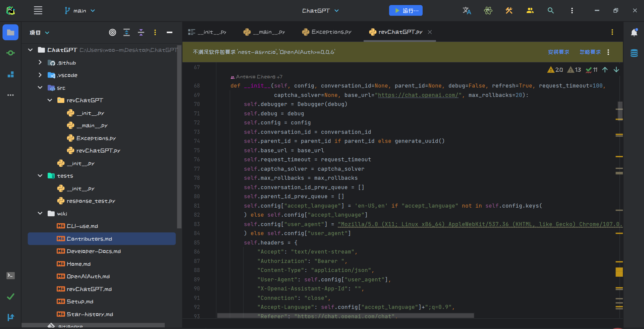
Task: Click the search everywhere magnifier
Action: [551, 10]
